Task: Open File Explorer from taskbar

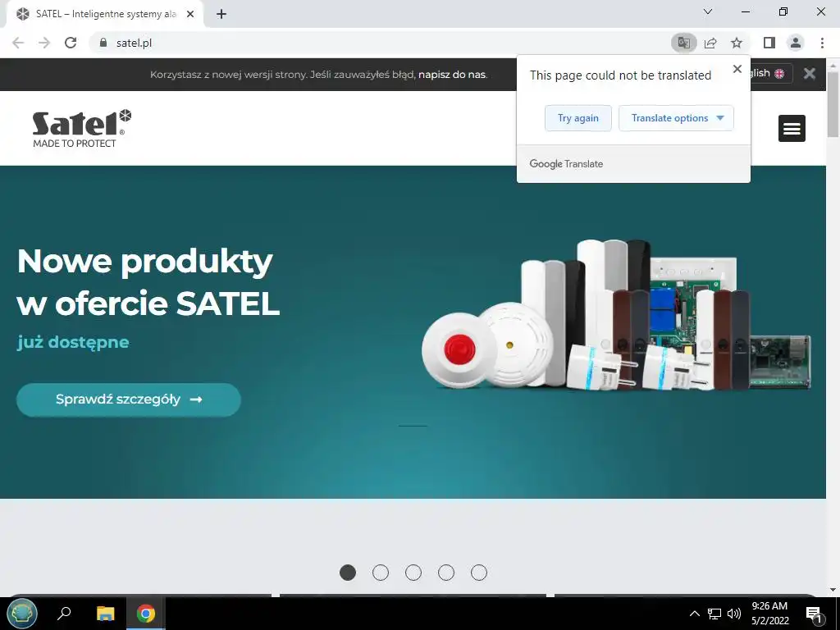Action: (106, 614)
